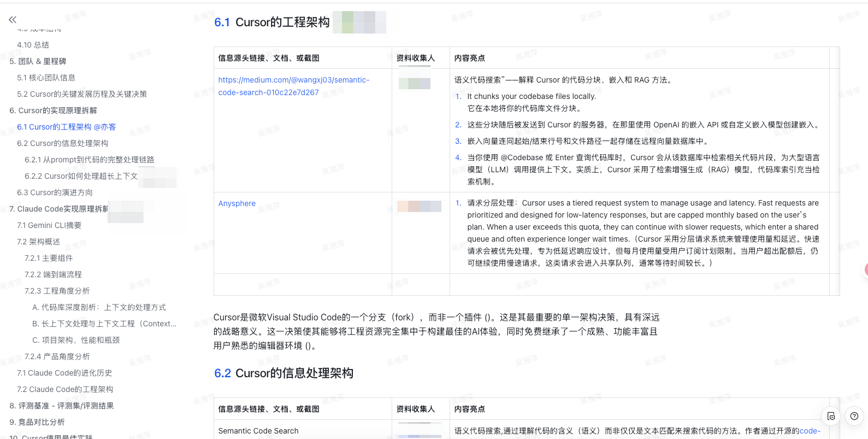The height and width of the screenshot is (439, 868).
Task: Go to outline item "7.2 架构概述"
Action: click(x=38, y=242)
